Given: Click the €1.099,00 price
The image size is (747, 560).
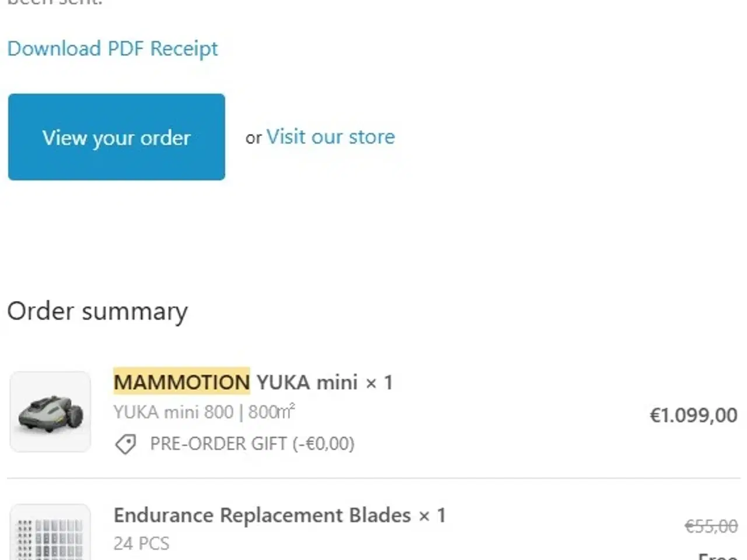Looking at the screenshot, I should (x=693, y=415).
